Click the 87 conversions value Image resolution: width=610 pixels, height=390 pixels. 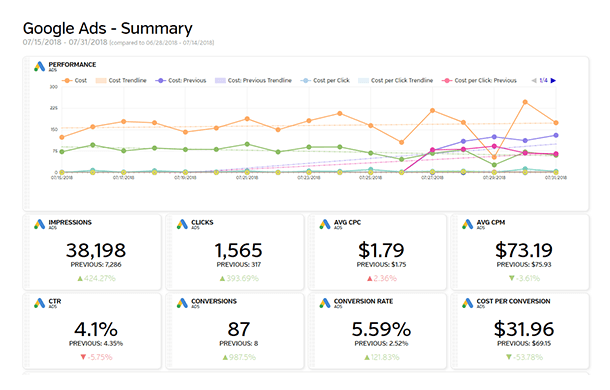point(238,330)
